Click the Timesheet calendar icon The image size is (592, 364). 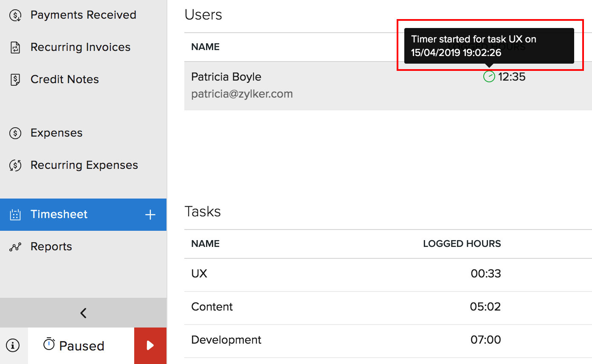point(15,214)
